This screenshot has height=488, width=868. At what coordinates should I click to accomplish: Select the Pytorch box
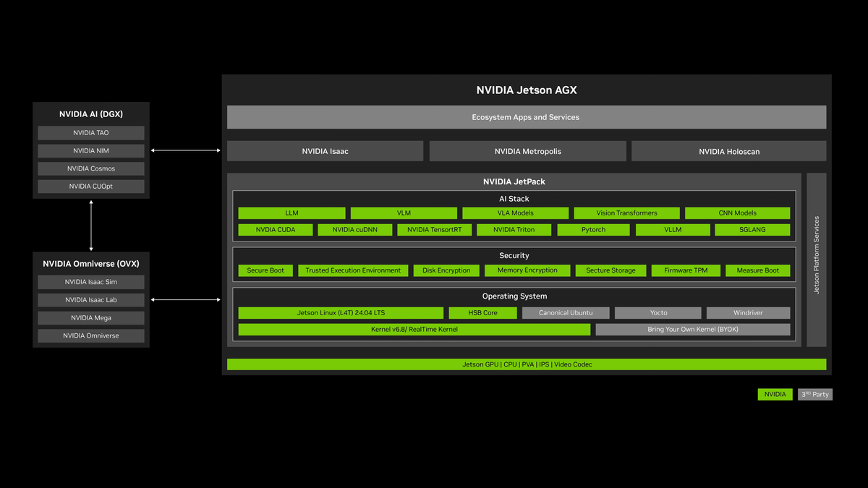(593, 230)
